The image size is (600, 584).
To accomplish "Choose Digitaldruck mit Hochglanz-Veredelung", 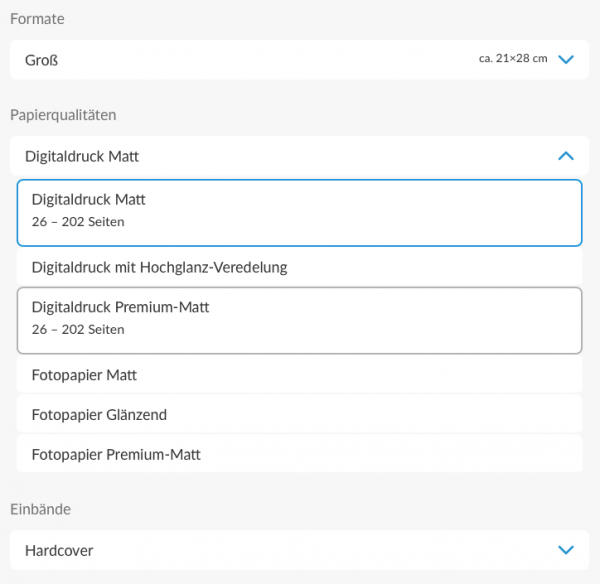I will tap(300, 267).
